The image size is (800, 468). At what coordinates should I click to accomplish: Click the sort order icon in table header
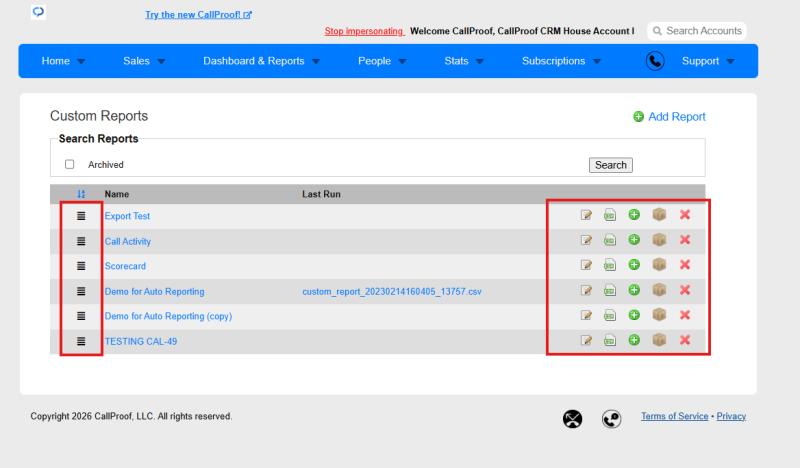point(81,194)
